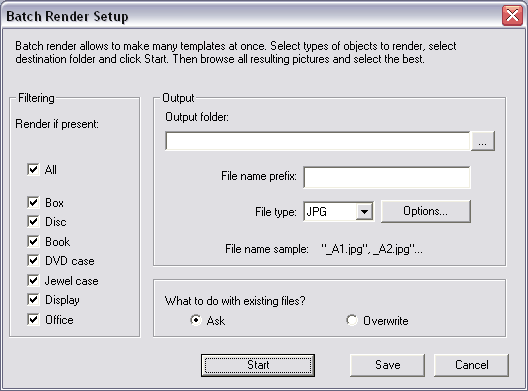Toggle the Display checkbox
Image resolution: width=528 pixels, height=391 pixels.
click(33, 299)
